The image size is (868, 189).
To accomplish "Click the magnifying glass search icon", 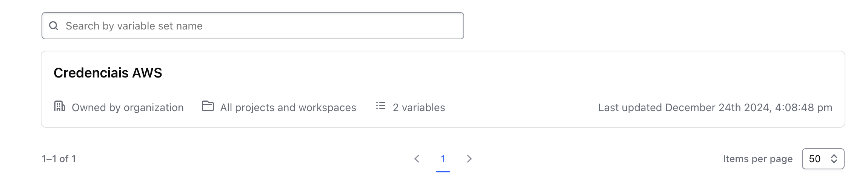I will [54, 26].
